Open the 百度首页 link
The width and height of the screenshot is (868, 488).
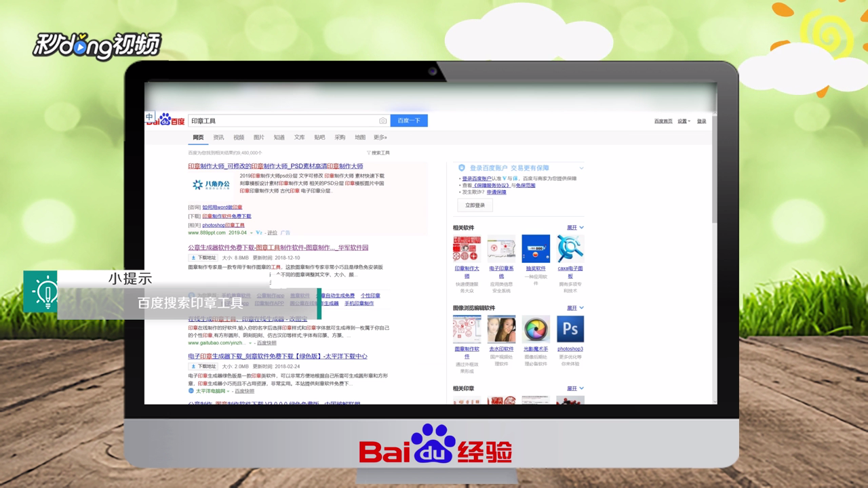click(663, 121)
